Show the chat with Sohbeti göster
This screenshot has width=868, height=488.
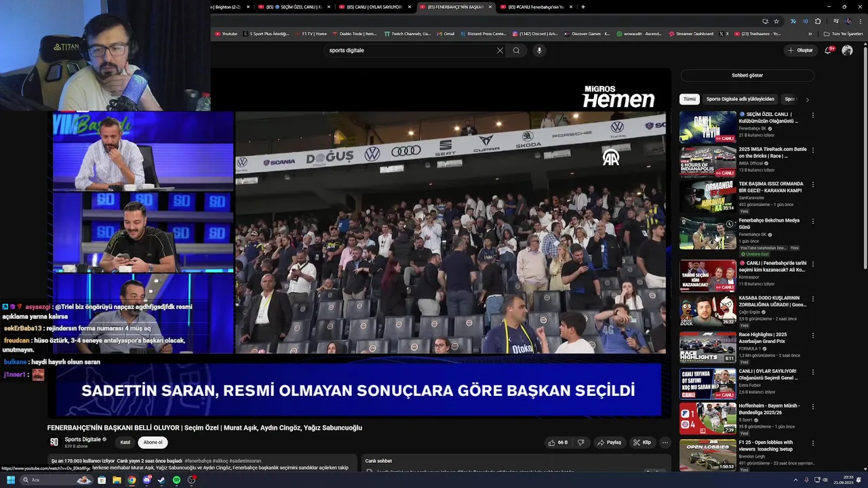tap(747, 75)
